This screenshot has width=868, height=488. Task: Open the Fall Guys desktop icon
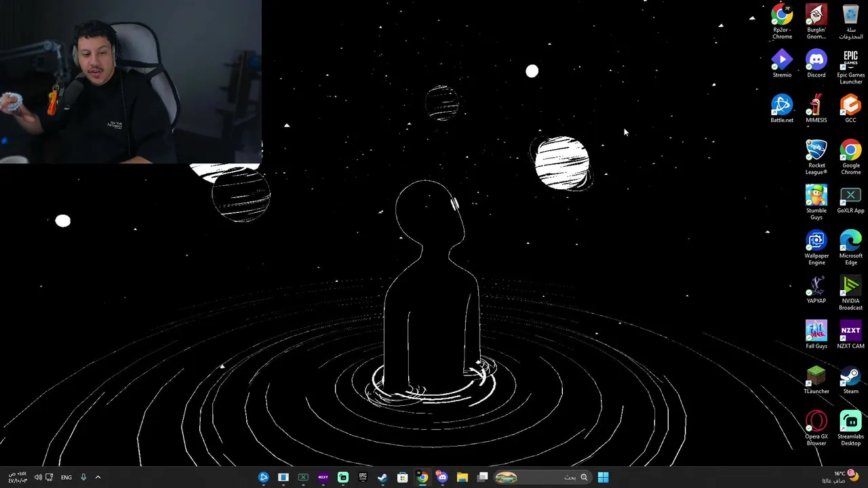tap(816, 335)
